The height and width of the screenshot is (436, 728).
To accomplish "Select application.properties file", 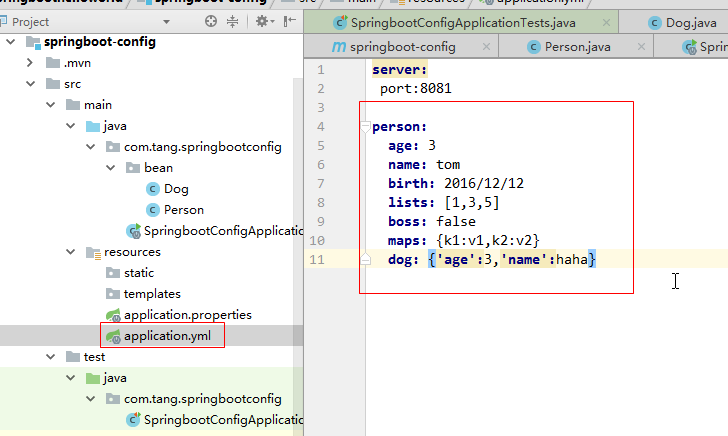I will [188, 315].
